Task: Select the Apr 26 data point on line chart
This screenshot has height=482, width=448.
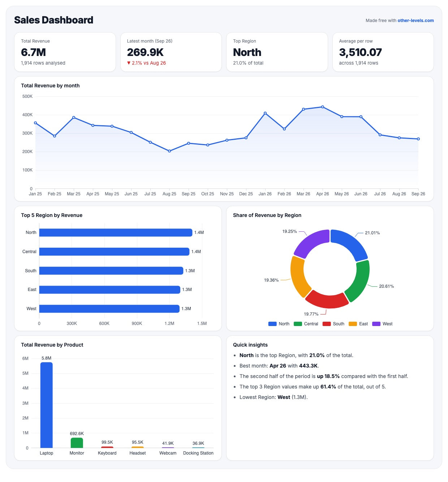Action: point(323,107)
